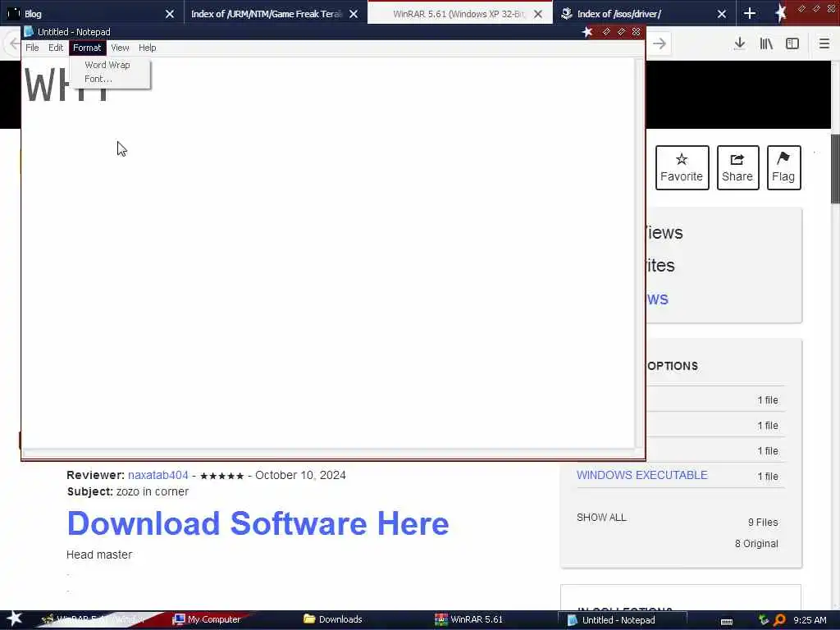Open reviewer naxatab404 profile link
Viewport: 840px width, 630px height.
point(158,475)
